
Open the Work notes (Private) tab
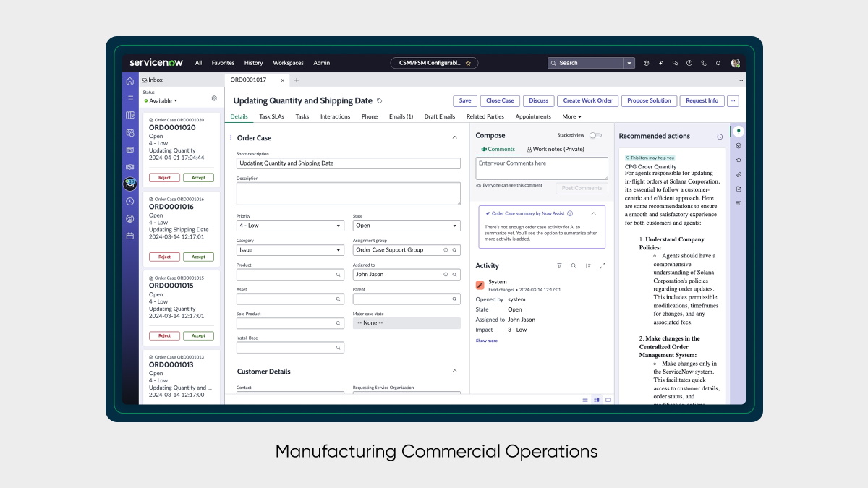click(556, 150)
